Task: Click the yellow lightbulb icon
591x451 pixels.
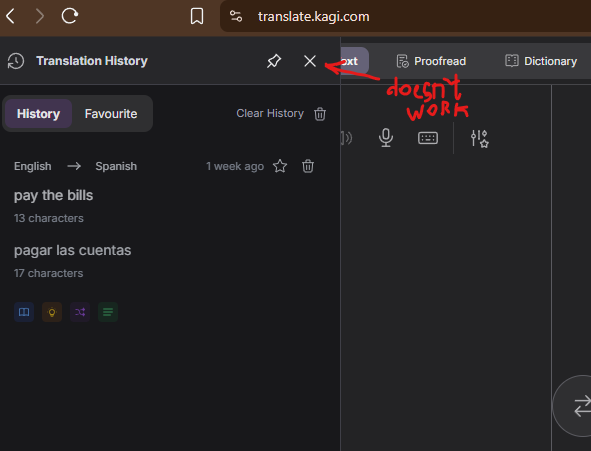Action: (52, 312)
